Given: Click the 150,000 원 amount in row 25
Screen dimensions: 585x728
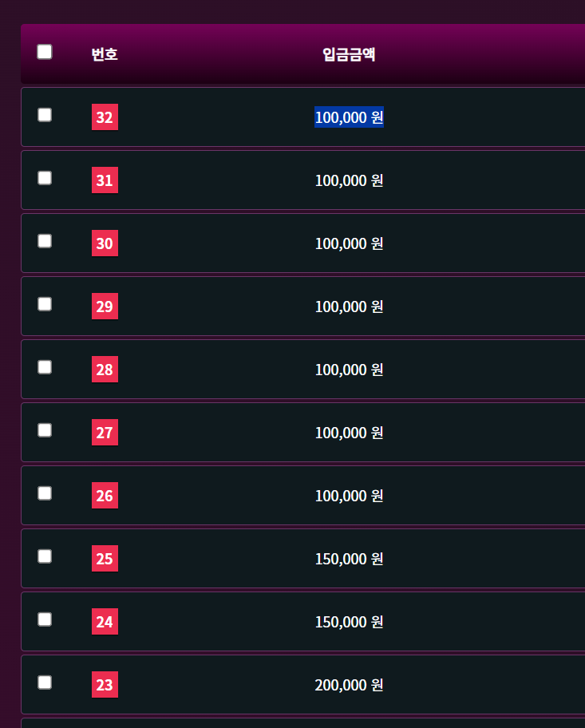Looking at the screenshot, I should pos(349,559).
